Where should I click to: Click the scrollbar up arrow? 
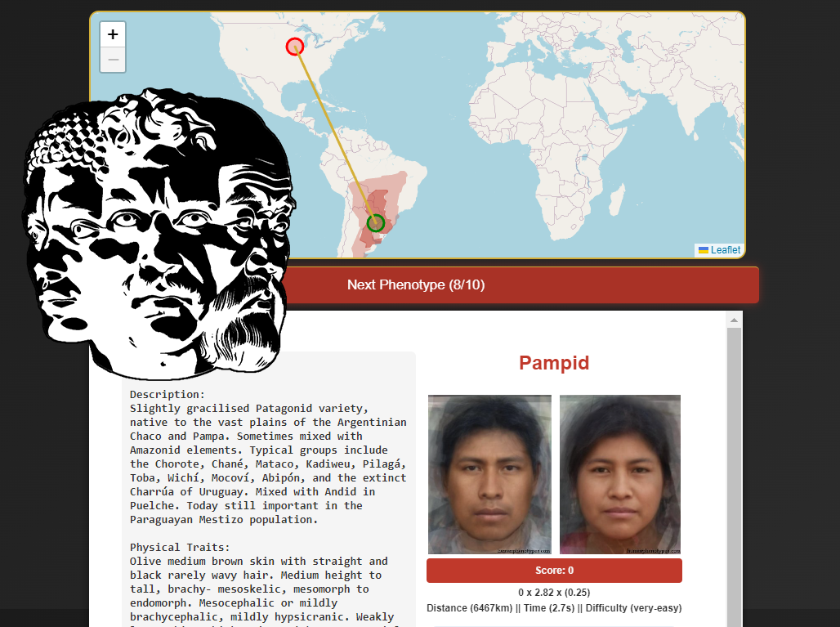[x=734, y=320]
